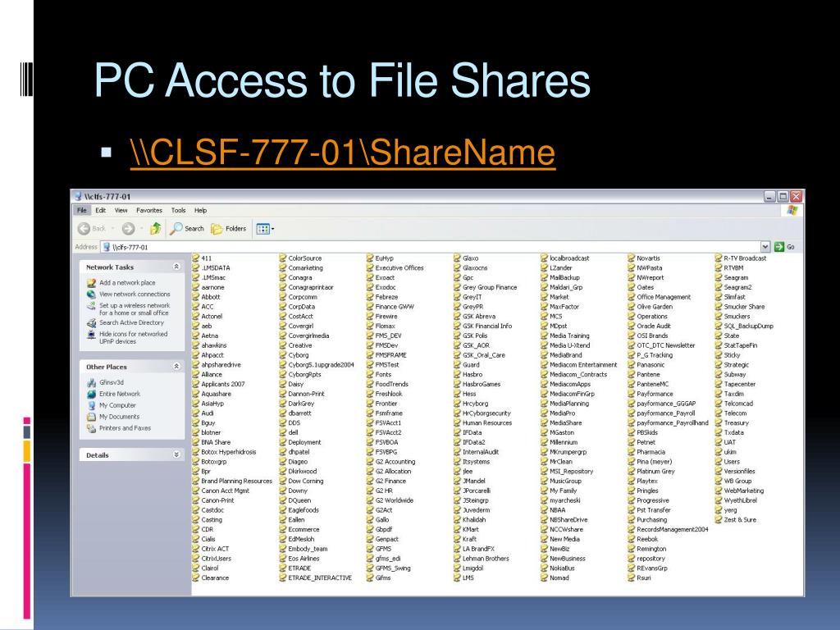Select the Dannon-Print share icon
Viewport: 840px width, 630px height.
coord(283,394)
